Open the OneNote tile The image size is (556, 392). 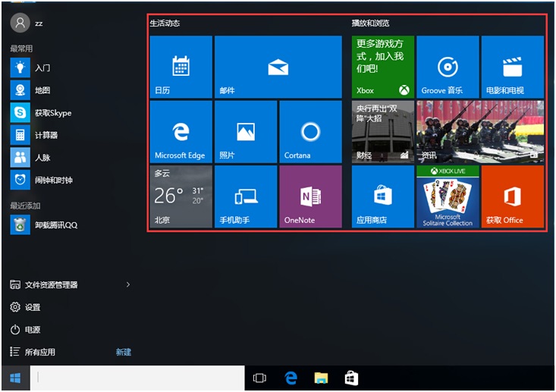310,197
